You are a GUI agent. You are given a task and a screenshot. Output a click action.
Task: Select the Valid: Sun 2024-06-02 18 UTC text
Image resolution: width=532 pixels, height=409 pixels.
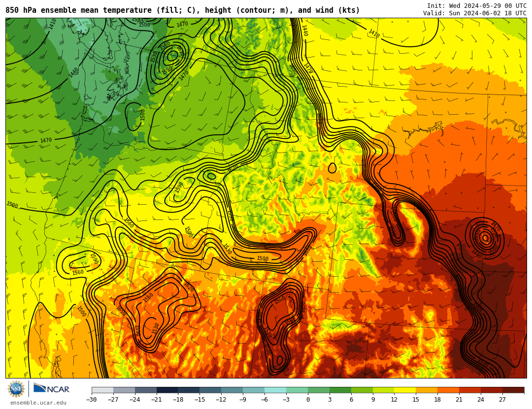pos(475,13)
